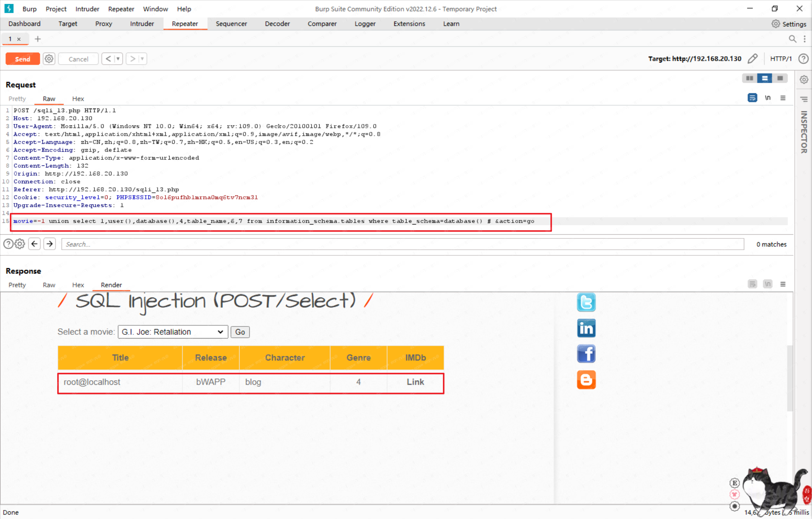
Task: Open the Decoder tool tab
Action: 277,24
